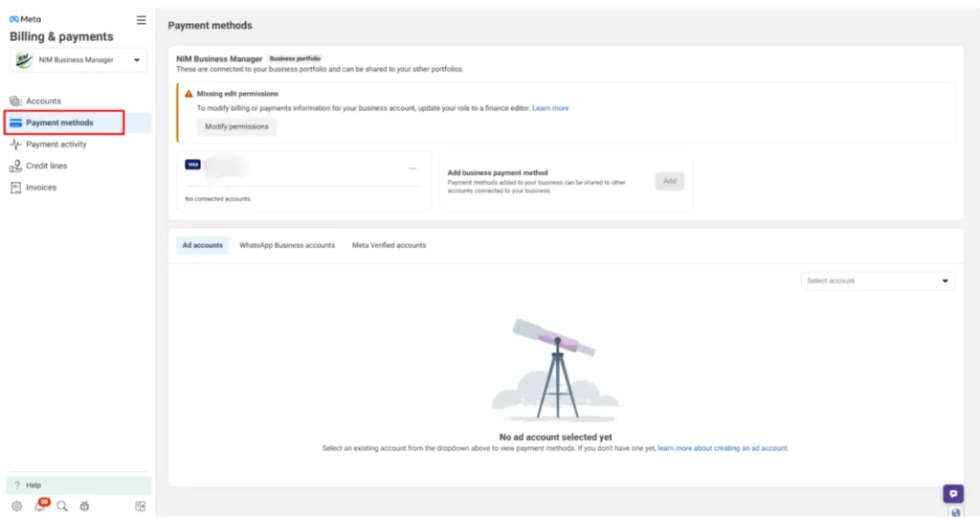980x518 pixels.
Task: Open the Visa card three-dot options
Action: click(412, 169)
